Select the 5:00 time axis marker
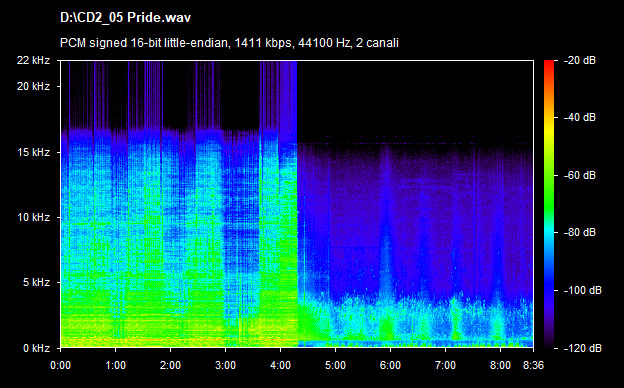Screen dimensions: 624x388 point(335,365)
